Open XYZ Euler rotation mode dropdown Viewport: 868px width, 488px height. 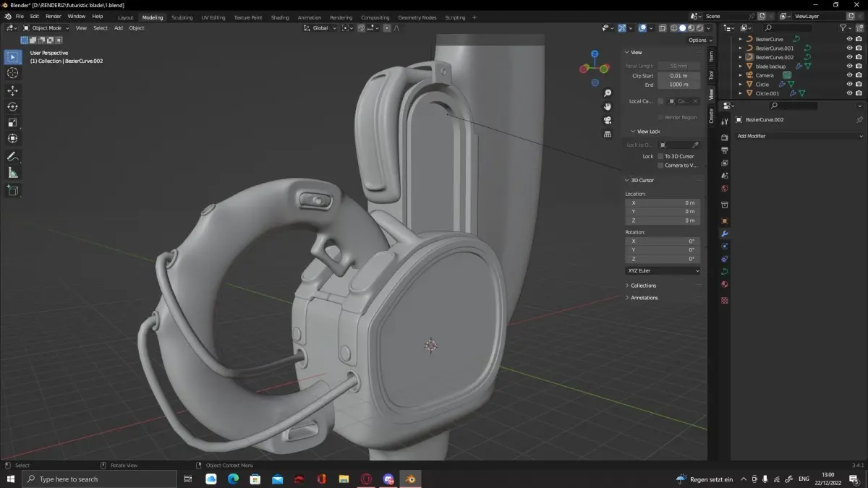point(663,270)
